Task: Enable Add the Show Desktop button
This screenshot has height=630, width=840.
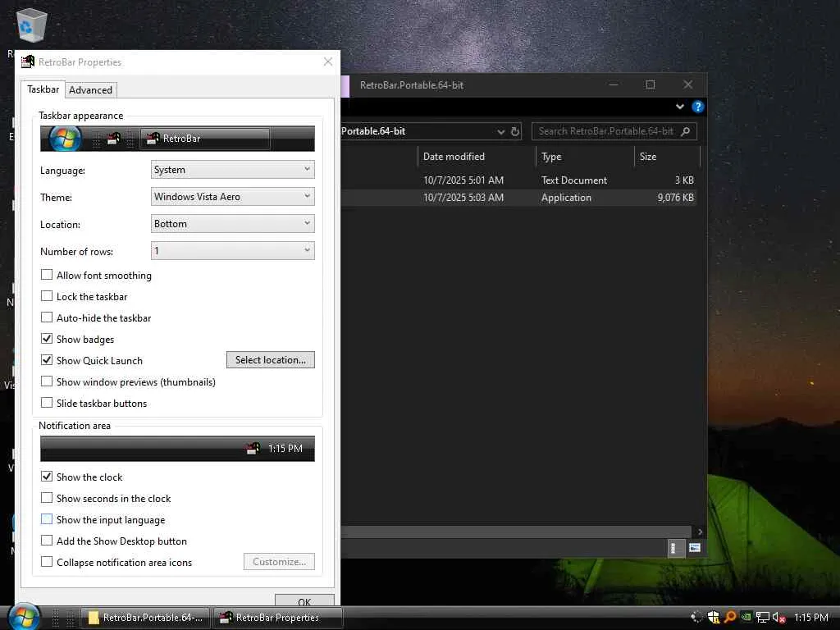Action: click(47, 541)
